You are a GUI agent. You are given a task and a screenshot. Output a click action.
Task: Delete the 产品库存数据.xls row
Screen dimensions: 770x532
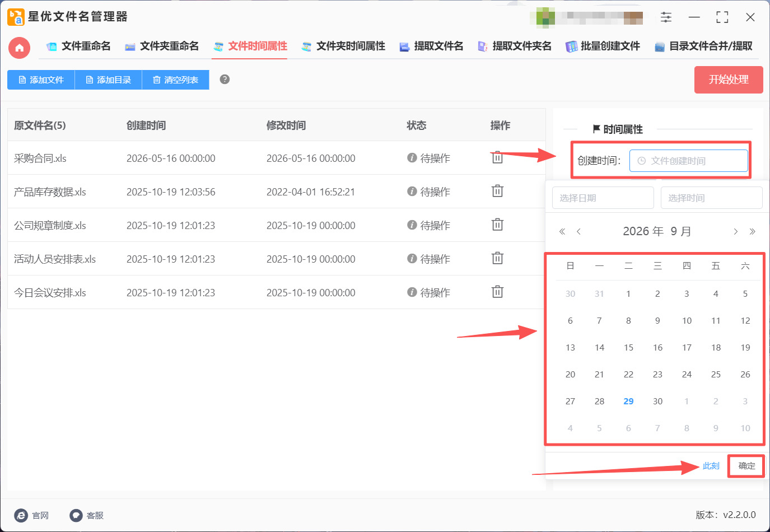[497, 192]
